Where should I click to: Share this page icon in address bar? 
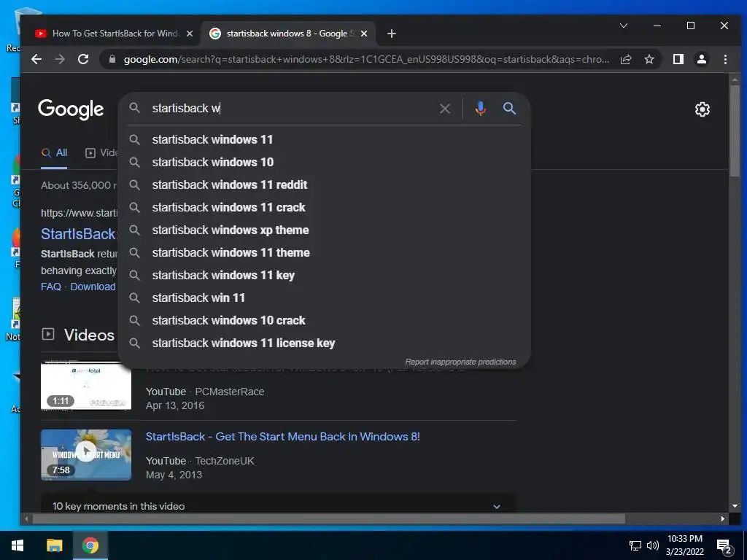(625, 60)
